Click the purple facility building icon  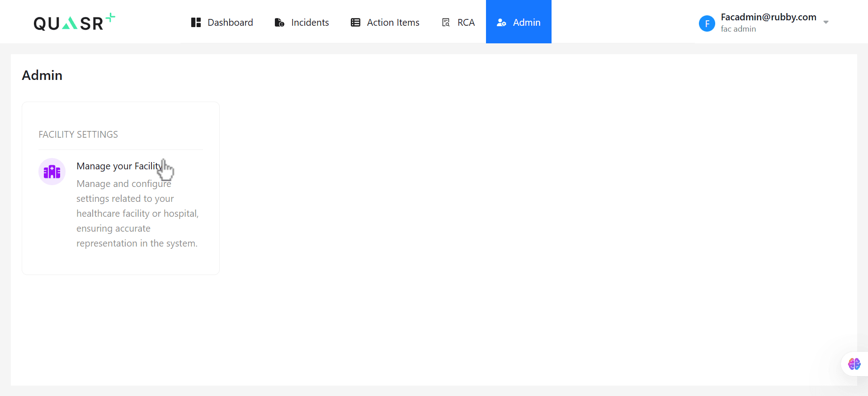click(x=52, y=172)
